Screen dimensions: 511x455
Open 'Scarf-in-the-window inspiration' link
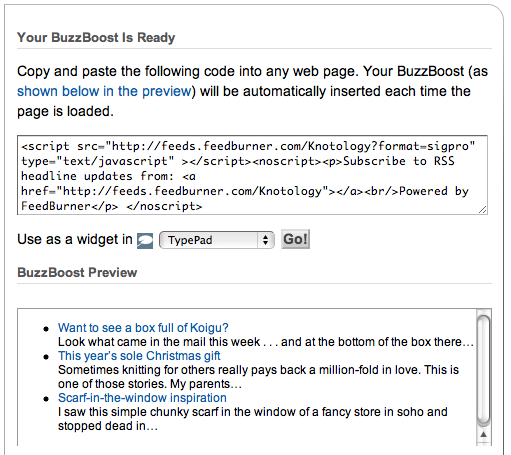[142, 398]
